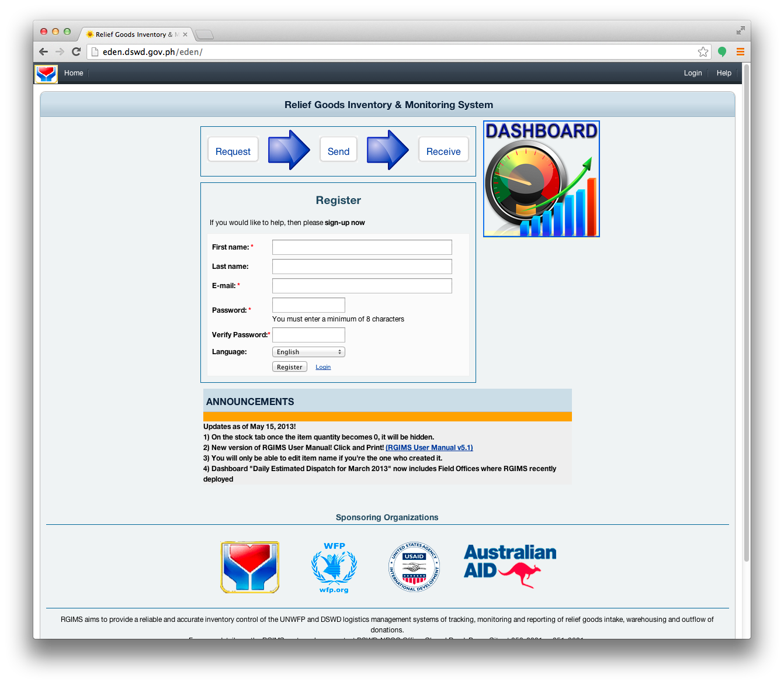Click the WFP sponsor logo
Screen dimensions: 784x685
tap(334, 568)
